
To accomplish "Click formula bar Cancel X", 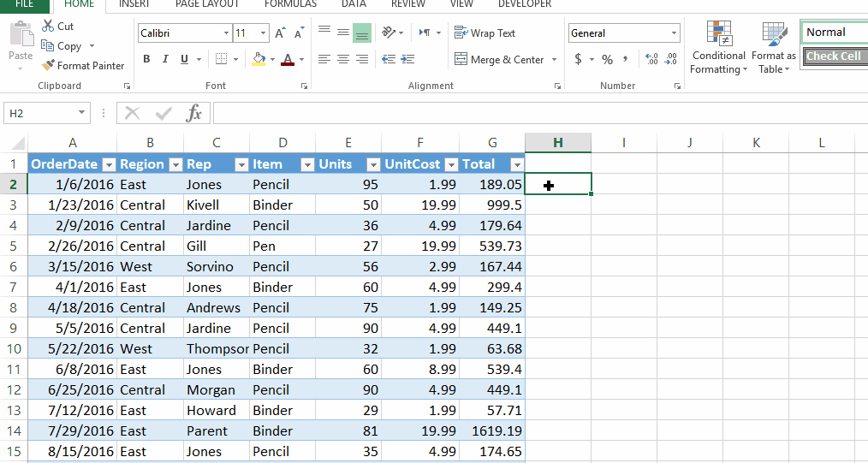I will 133,114.
